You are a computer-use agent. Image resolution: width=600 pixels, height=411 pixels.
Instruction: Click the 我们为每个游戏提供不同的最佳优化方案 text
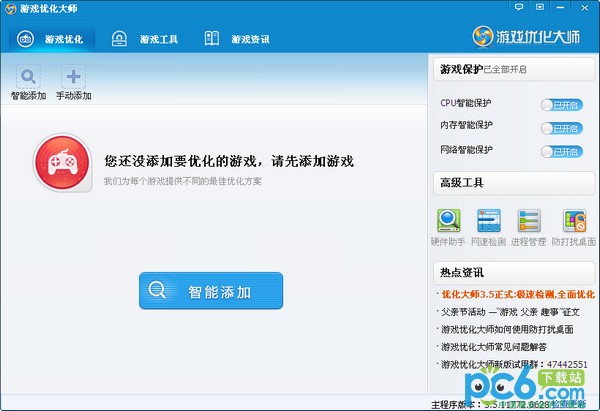pos(183,181)
